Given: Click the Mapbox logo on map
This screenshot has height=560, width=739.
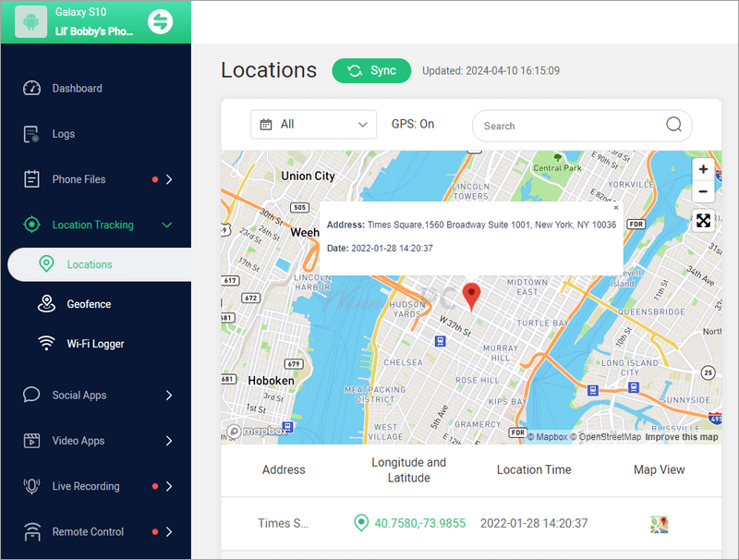Looking at the screenshot, I should tap(257, 431).
